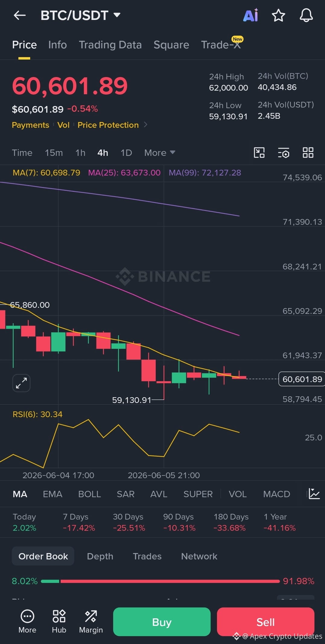Tap the red Sell button
The height and width of the screenshot is (644, 325).
tap(266, 622)
